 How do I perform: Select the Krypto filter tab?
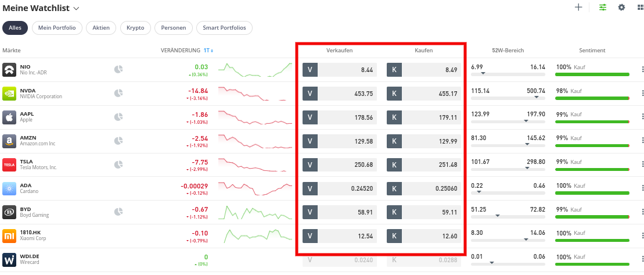coord(135,28)
